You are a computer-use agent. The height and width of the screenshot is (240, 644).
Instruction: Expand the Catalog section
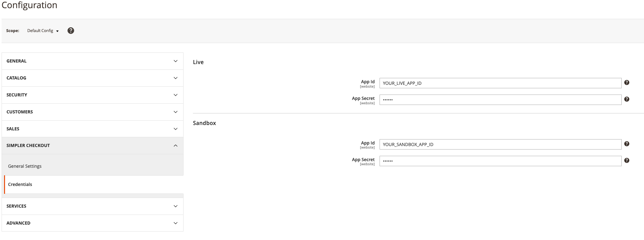pos(93,78)
